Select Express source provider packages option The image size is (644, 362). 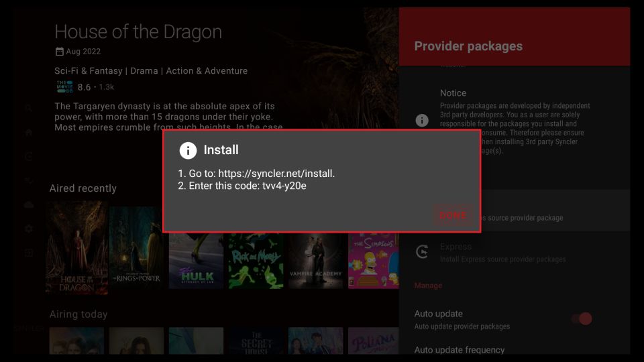(x=515, y=253)
